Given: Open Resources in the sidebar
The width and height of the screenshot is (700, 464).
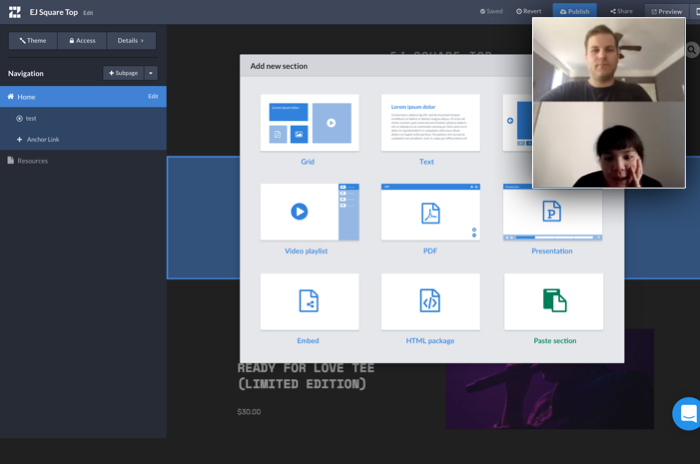Looking at the screenshot, I should (x=32, y=160).
